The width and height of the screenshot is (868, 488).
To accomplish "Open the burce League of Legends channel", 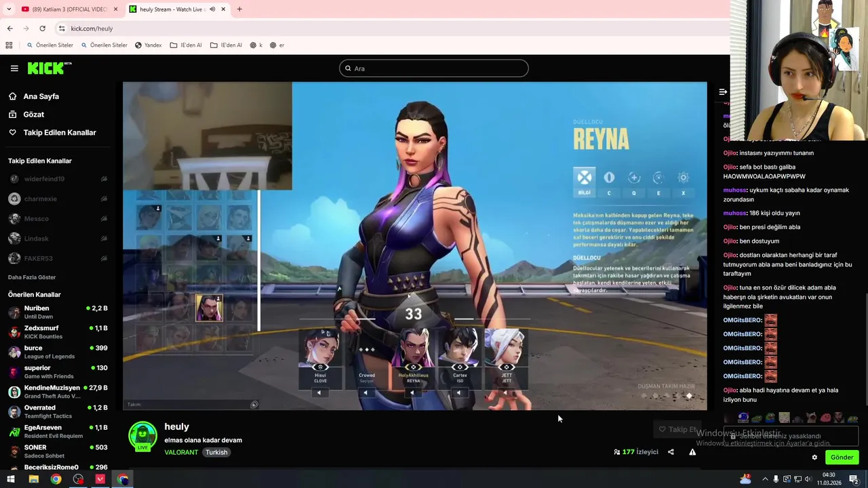I will click(x=58, y=352).
